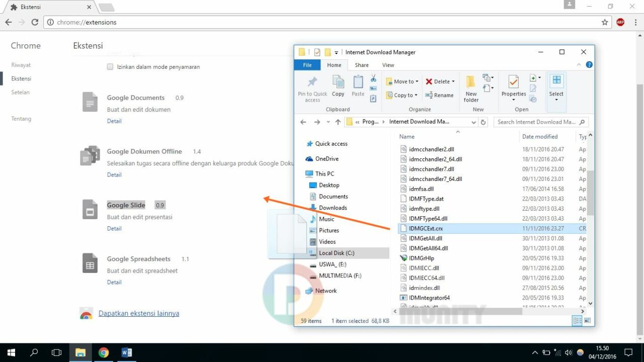Open Detail link under Google Slide
644x362 pixels.
point(114,228)
